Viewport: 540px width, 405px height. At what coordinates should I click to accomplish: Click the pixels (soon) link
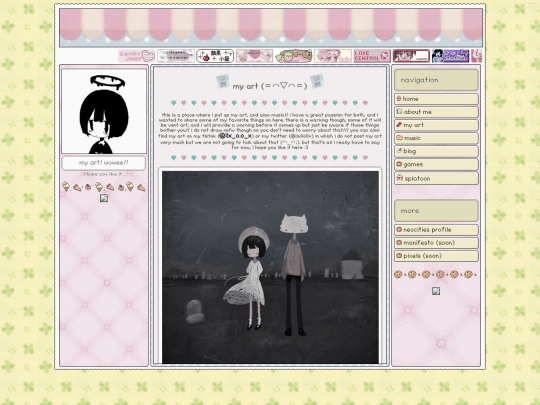tap(436, 256)
